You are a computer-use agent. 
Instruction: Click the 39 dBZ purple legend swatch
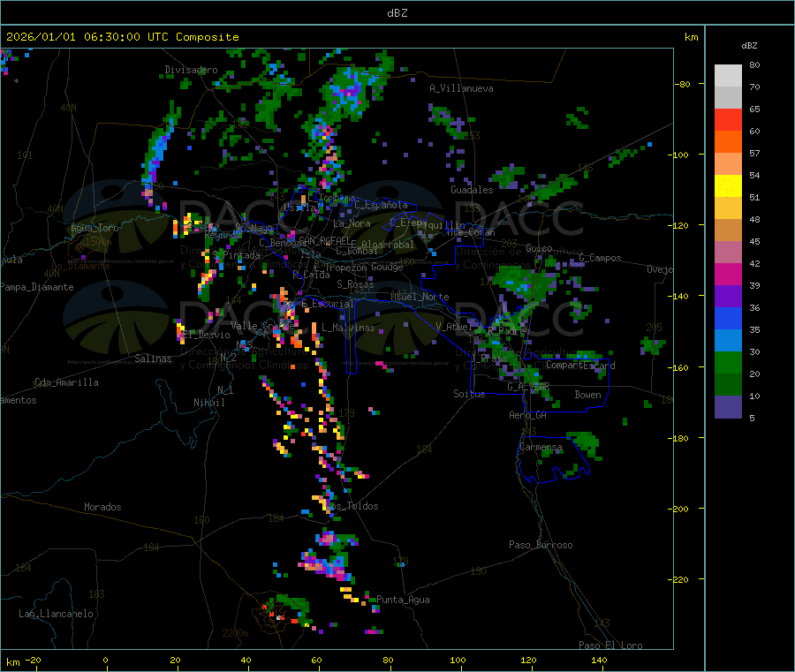coord(728,297)
